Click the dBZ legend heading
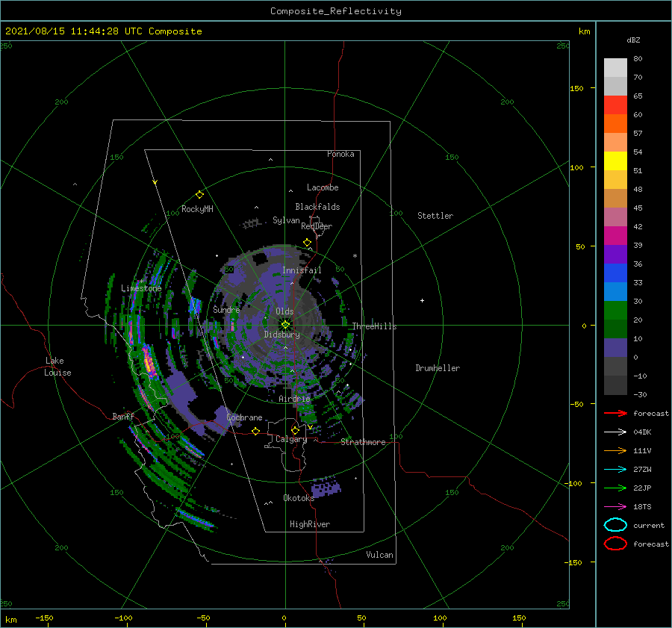The image size is (672, 628). pos(633,40)
